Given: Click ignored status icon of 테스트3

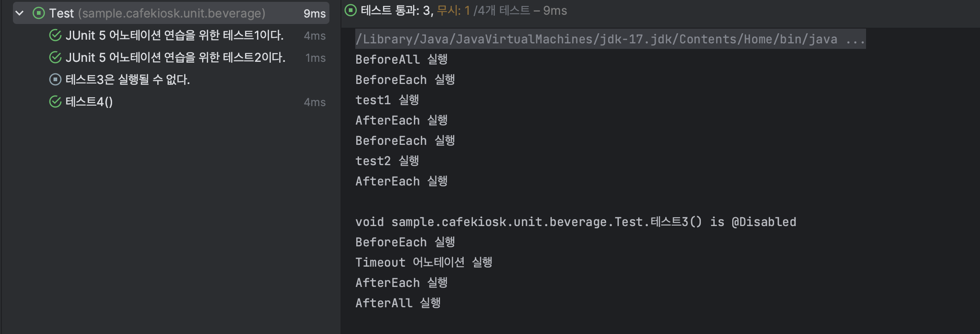Looking at the screenshot, I should (55, 80).
